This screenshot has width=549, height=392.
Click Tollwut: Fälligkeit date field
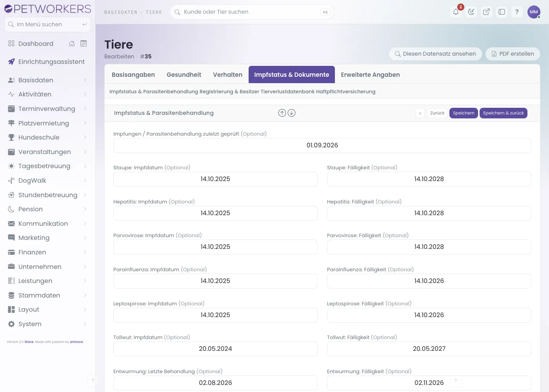[429, 349]
